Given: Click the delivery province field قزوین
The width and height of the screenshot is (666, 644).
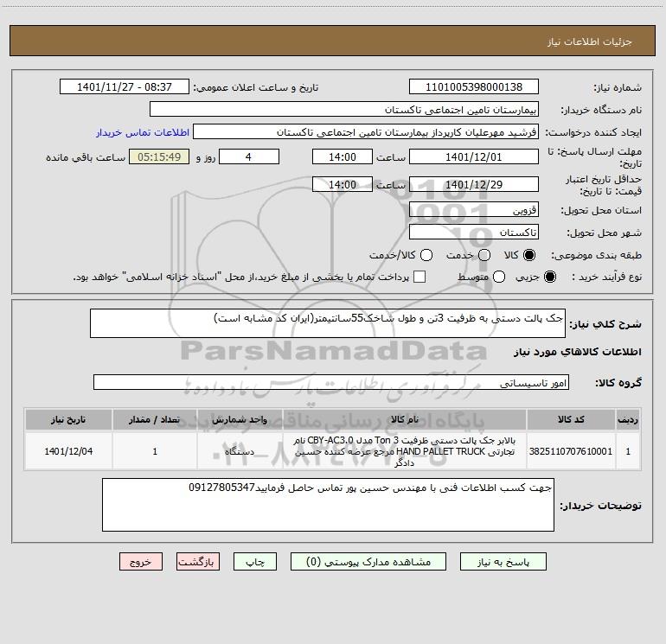Looking at the screenshot, I should click(474, 209).
